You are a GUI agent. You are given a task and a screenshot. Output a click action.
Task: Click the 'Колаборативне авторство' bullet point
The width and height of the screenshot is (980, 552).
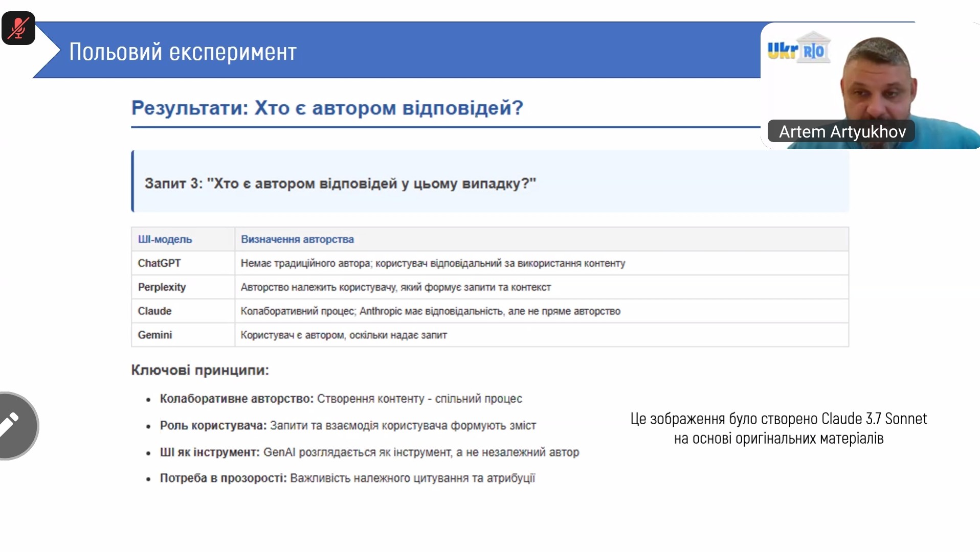click(341, 399)
